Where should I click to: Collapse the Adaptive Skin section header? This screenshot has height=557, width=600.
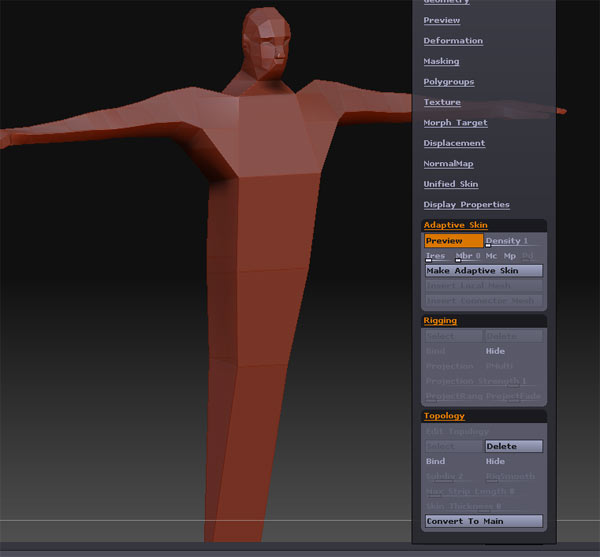point(455,225)
